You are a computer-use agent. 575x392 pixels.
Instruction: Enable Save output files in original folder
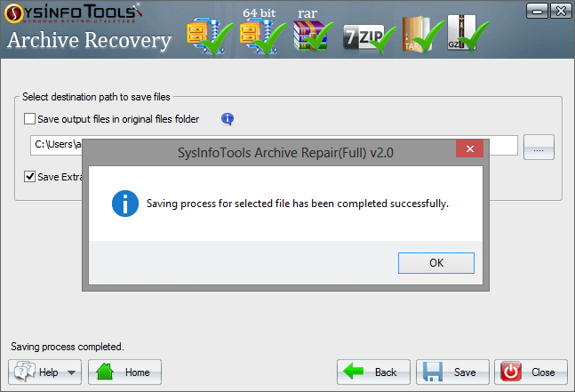coord(29,119)
